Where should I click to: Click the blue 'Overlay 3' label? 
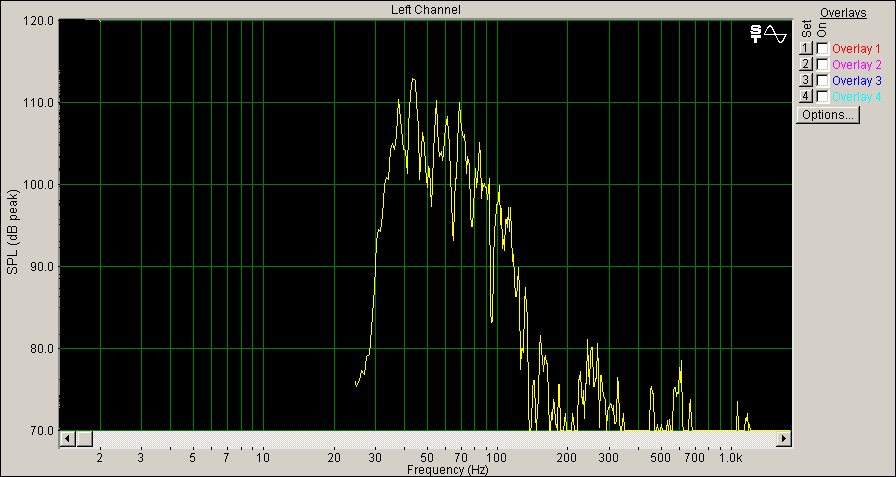coord(857,81)
